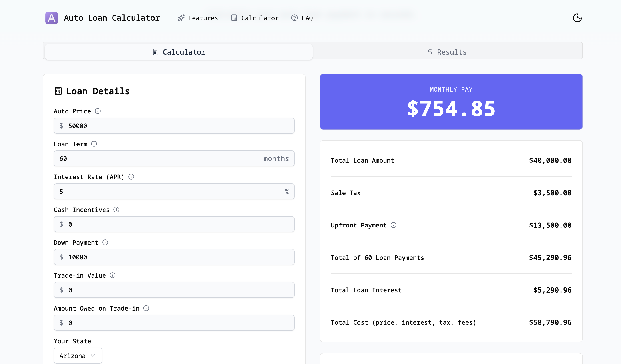Click the Trade-in Value info icon
The width and height of the screenshot is (621, 364).
[x=113, y=275]
